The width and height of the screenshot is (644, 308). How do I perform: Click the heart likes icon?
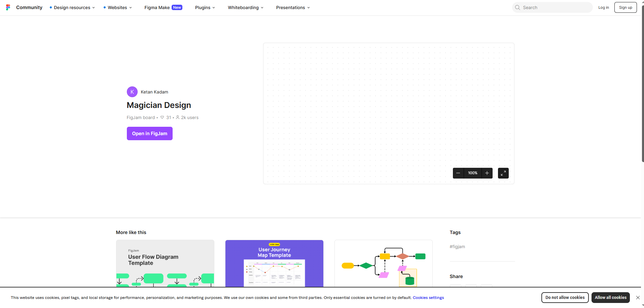[x=162, y=117]
